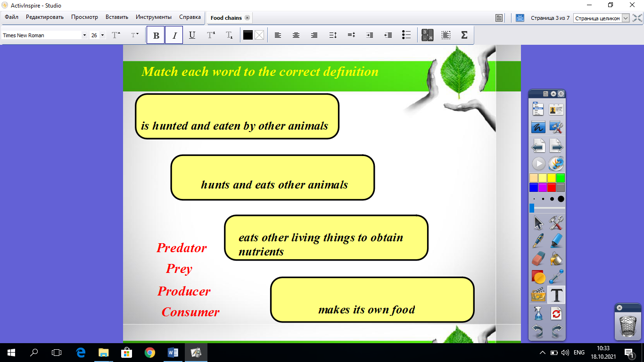
Task: Toggle Bold formatting
Action: (x=156, y=35)
